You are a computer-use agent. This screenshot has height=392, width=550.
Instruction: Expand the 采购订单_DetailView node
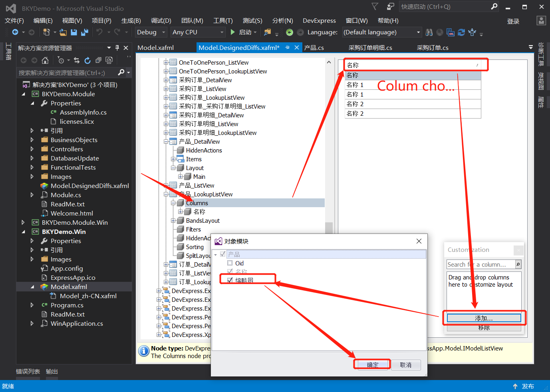pyautogui.click(x=166, y=80)
